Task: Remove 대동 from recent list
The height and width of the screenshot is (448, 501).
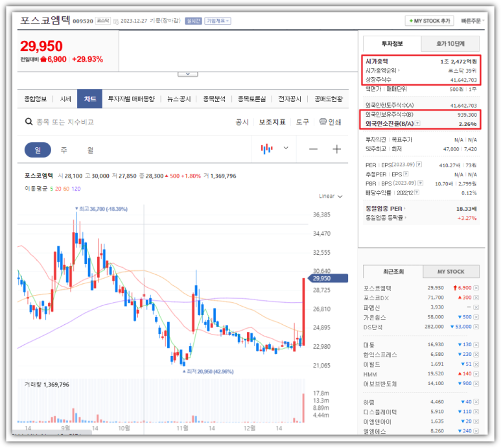Action: (x=476, y=345)
